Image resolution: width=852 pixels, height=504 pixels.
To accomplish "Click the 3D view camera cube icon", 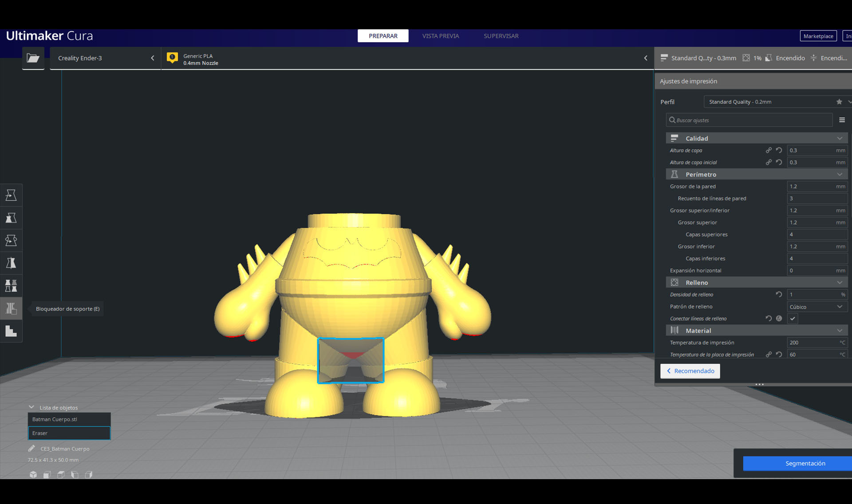I will tap(33, 475).
